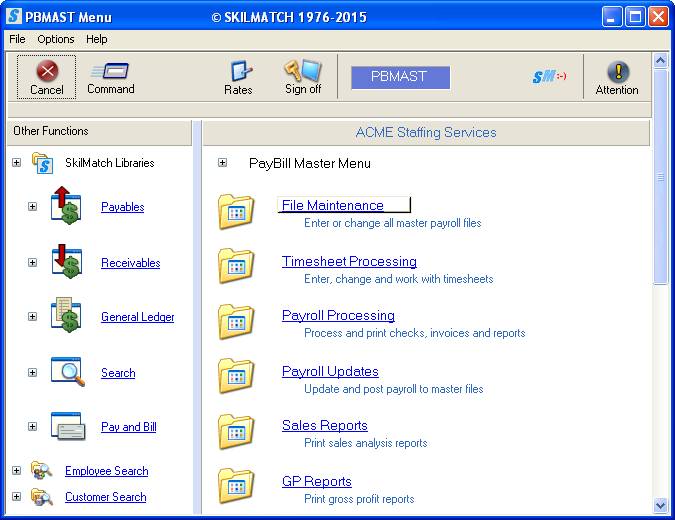Screen dimensions: 675x520
Task: Click the main panel scroll down arrow
Action: (660, 505)
